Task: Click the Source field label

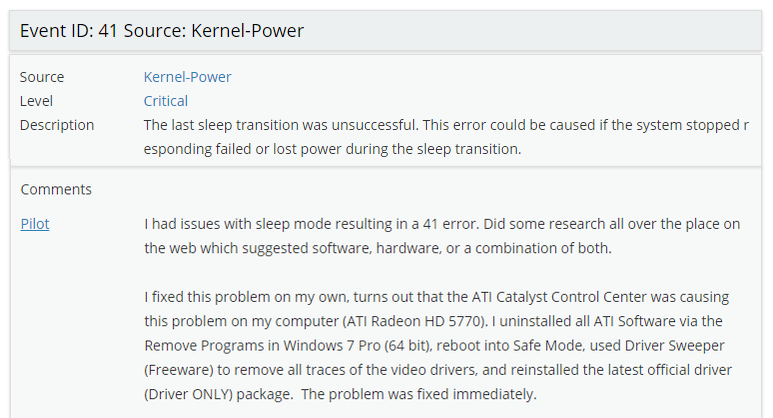Action: pos(42,77)
